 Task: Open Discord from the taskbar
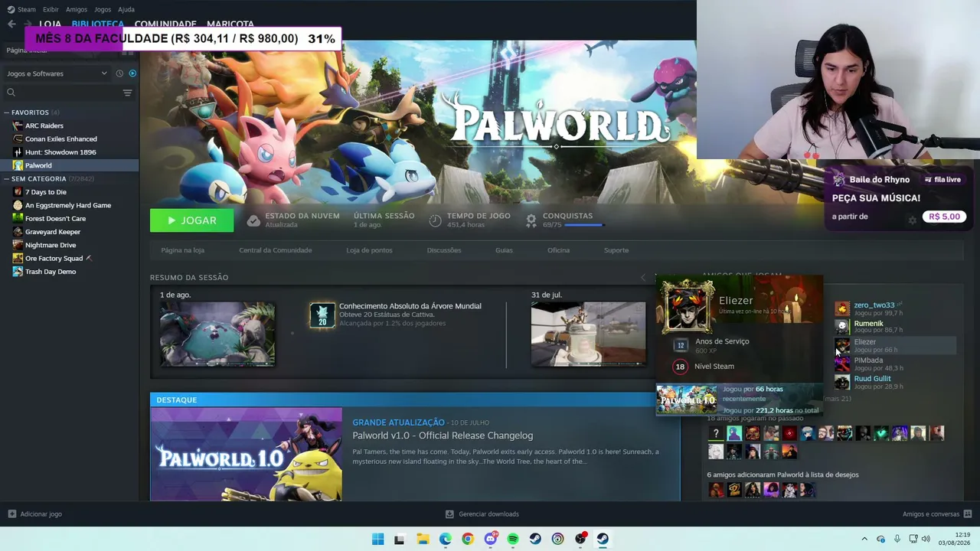tap(491, 539)
